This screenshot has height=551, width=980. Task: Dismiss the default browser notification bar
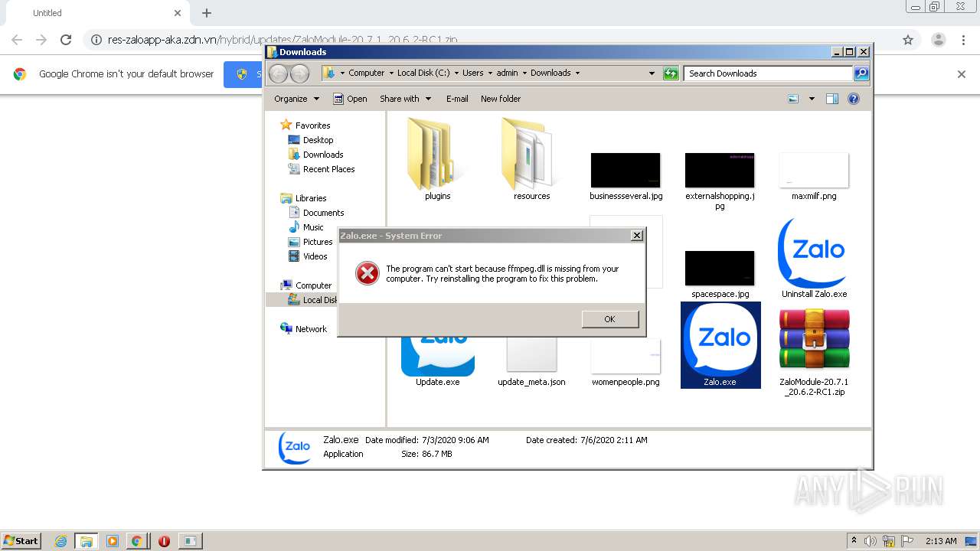[962, 74]
